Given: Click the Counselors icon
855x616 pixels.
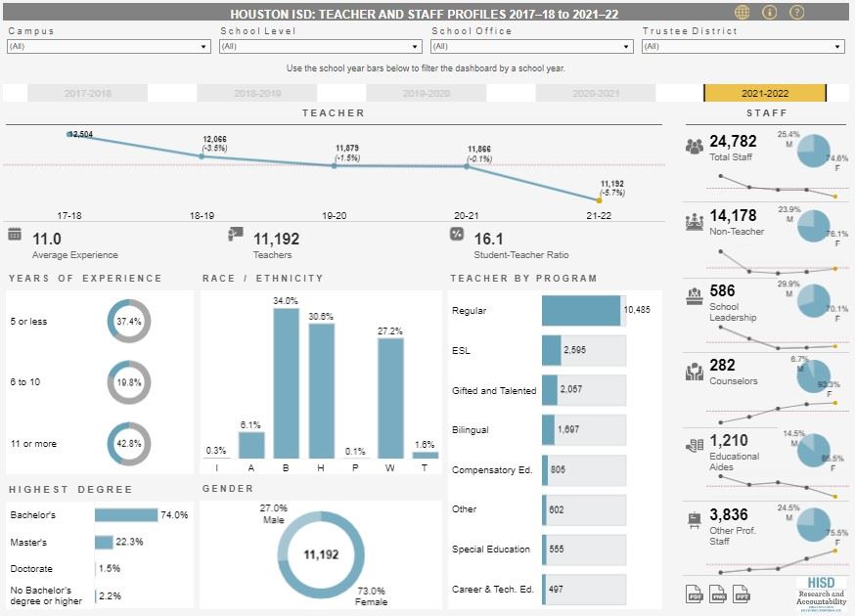Looking at the screenshot, I should pyautogui.click(x=695, y=372).
